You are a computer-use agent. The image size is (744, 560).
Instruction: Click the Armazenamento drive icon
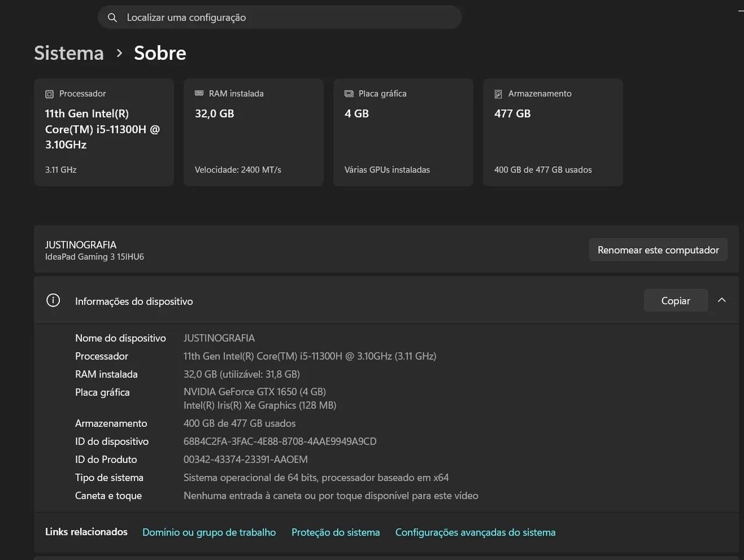pyautogui.click(x=498, y=94)
